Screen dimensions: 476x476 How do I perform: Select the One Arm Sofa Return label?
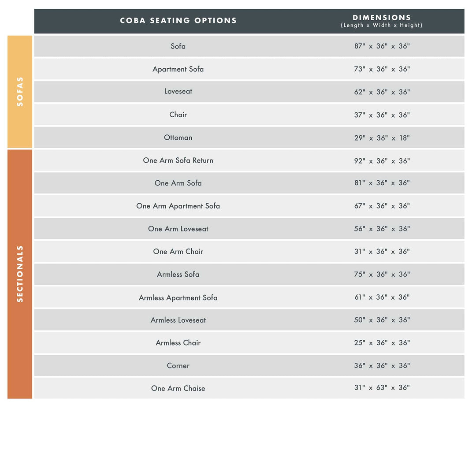[x=178, y=160]
